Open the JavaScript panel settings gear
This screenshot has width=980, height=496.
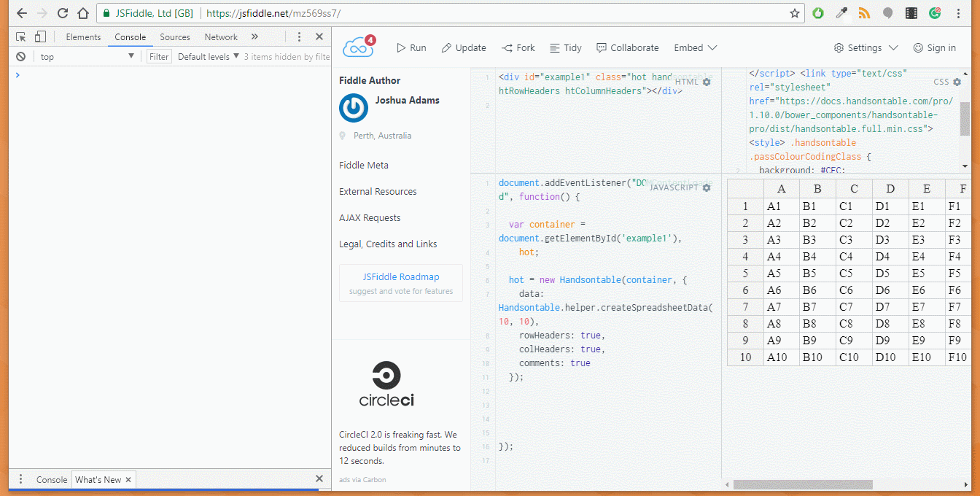click(705, 187)
